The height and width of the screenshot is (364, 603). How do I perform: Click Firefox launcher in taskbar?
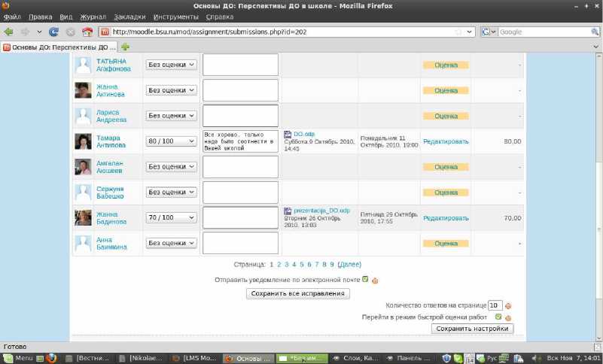tap(51, 358)
